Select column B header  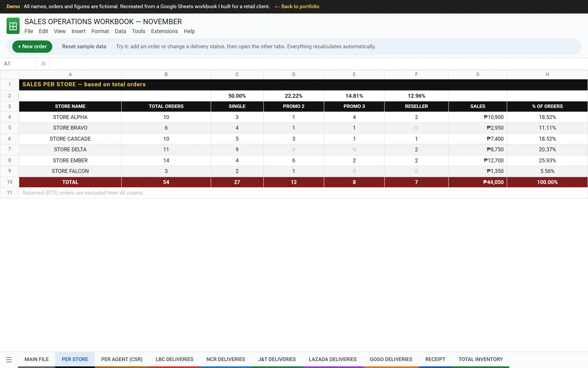(166, 75)
